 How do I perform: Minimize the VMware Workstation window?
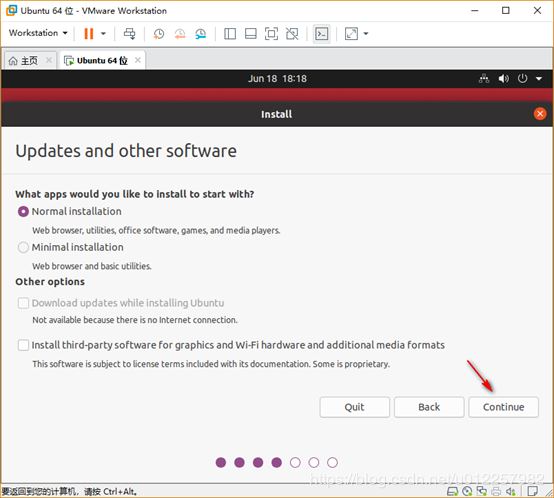pos(475,10)
